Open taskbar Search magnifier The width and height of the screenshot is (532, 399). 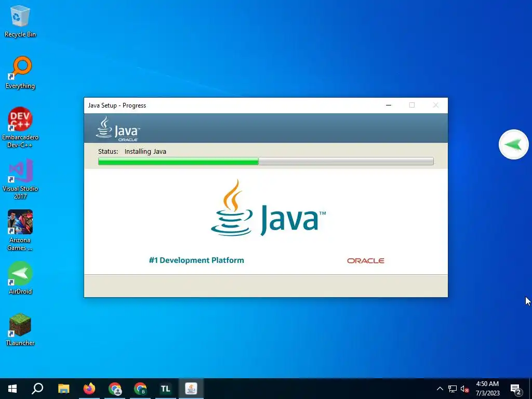click(x=37, y=389)
